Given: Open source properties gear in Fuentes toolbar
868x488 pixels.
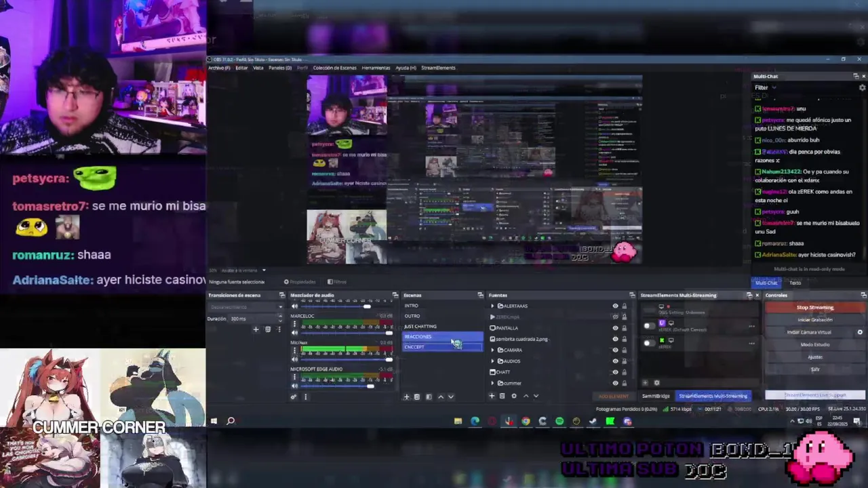Looking at the screenshot, I should tap(514, 396).
